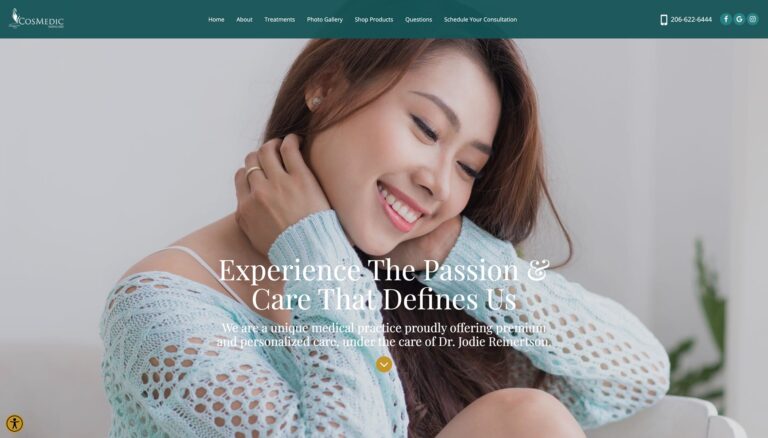
Task: Click the gold scroll-down chevron
Action: coord(384,365)
